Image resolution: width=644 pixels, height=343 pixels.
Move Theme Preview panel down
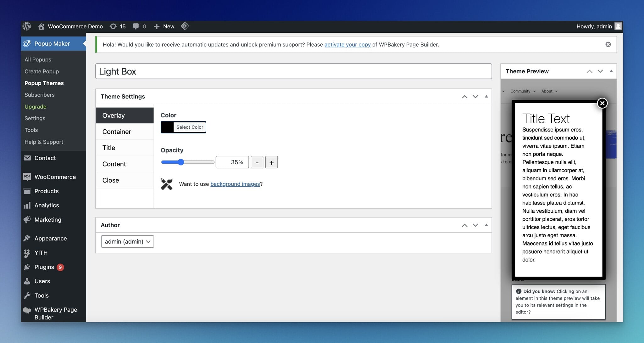(600, 71)
